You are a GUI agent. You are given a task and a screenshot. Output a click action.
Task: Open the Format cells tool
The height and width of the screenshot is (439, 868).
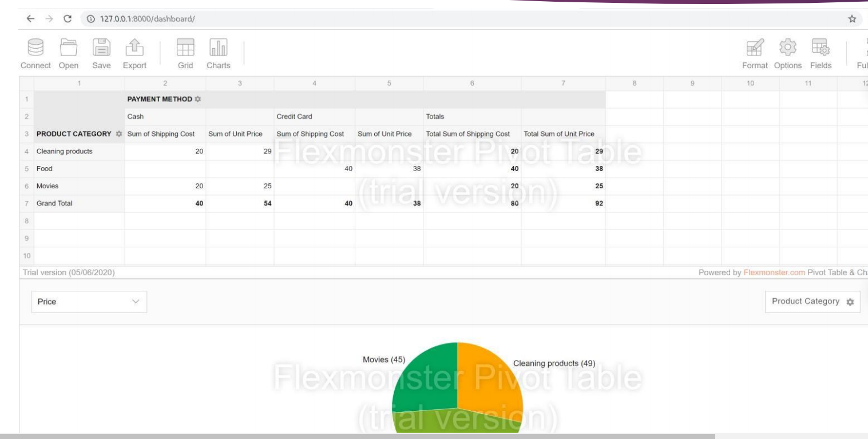[x=756, y=53]
